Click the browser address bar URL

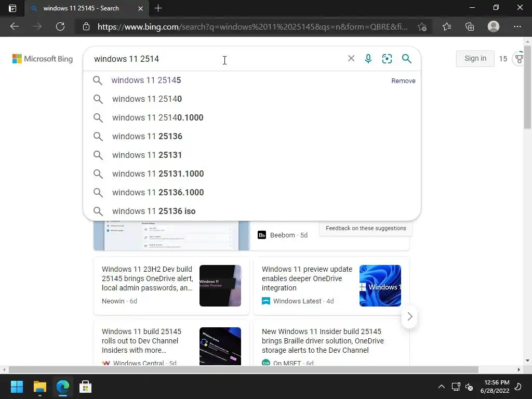pos(252,26)
